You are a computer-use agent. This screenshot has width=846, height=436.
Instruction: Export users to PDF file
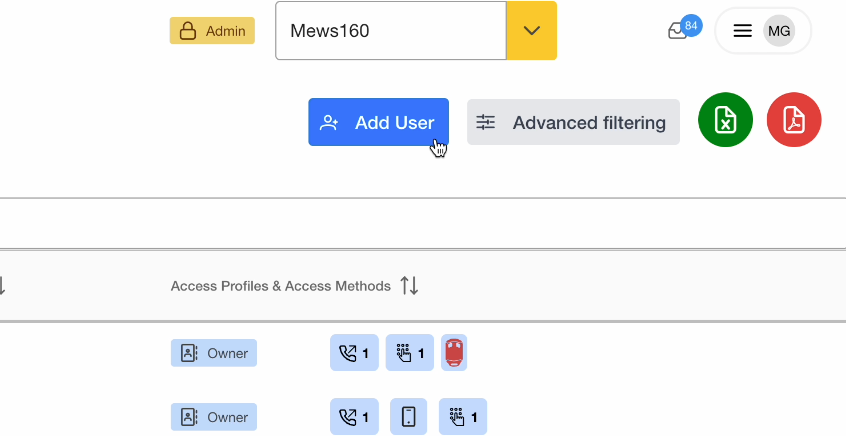click(x=794, y=120)
